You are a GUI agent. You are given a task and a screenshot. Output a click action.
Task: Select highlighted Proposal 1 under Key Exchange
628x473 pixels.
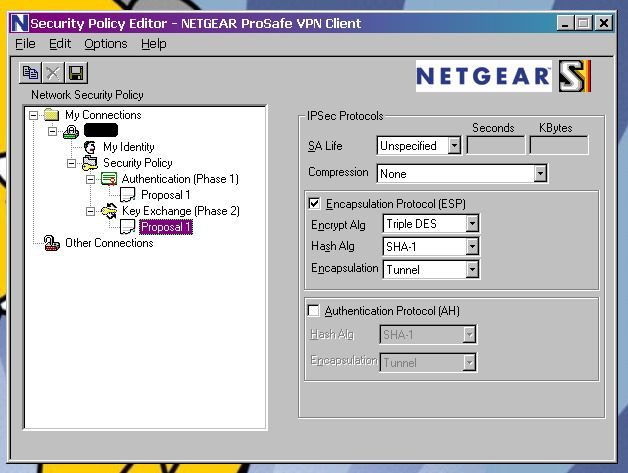pos(166,227)
